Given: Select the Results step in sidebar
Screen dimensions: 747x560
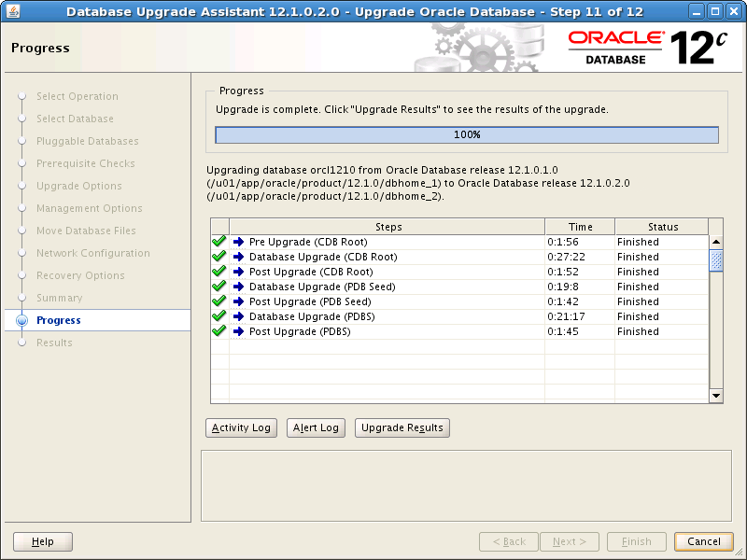Looking at the screenshot, I should [54, 343].
